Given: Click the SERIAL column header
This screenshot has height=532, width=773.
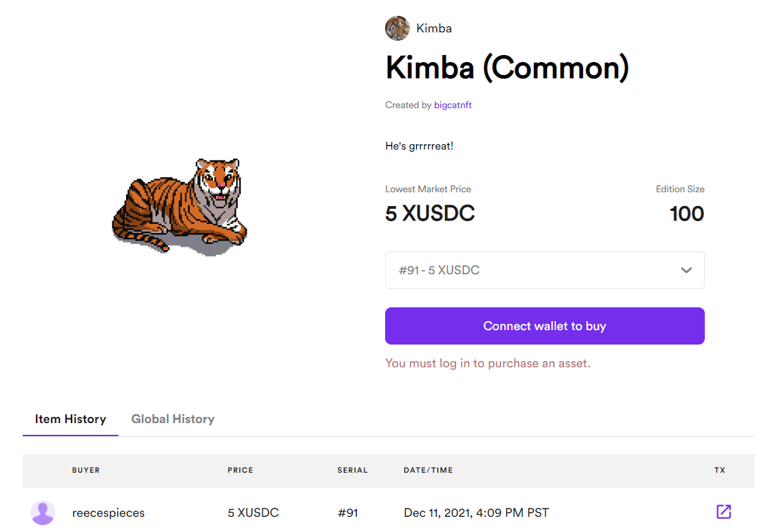Looking at the screenshot, I should pos(353,470).
